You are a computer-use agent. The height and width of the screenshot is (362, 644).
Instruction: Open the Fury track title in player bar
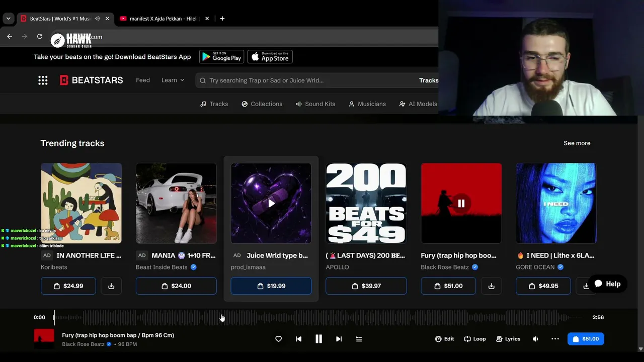click(118, 335)
